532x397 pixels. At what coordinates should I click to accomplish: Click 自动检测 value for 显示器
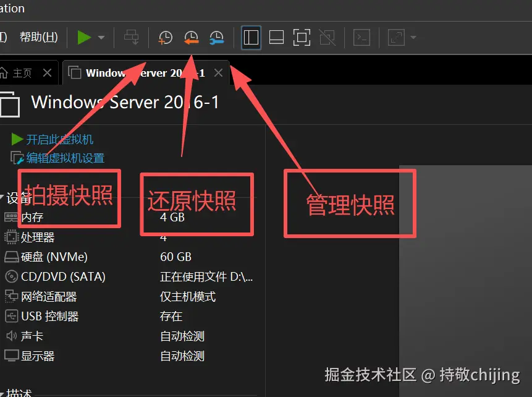[x=182, y=356]
